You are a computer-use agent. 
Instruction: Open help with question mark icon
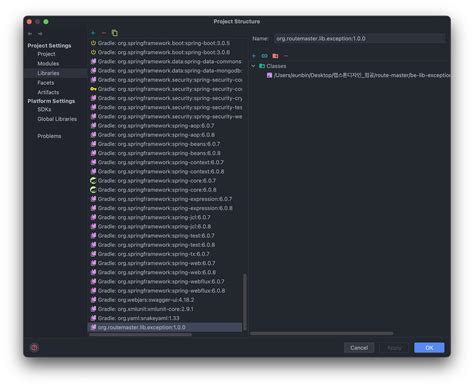tap(34, 348)
